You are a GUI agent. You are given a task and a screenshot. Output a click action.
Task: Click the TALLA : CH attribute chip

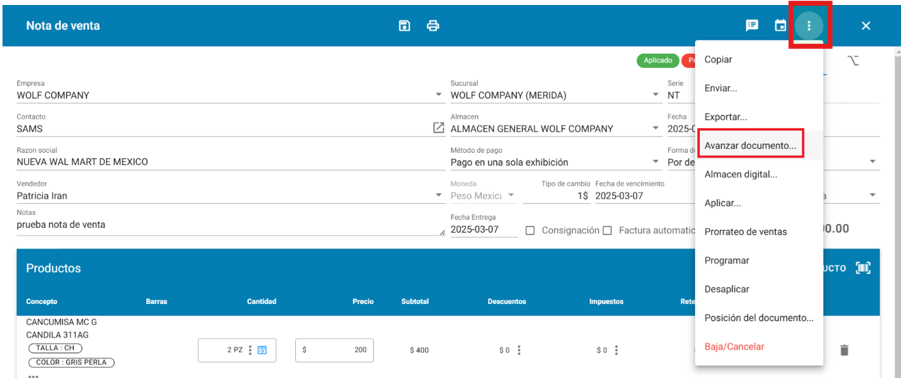click(55, 348)
